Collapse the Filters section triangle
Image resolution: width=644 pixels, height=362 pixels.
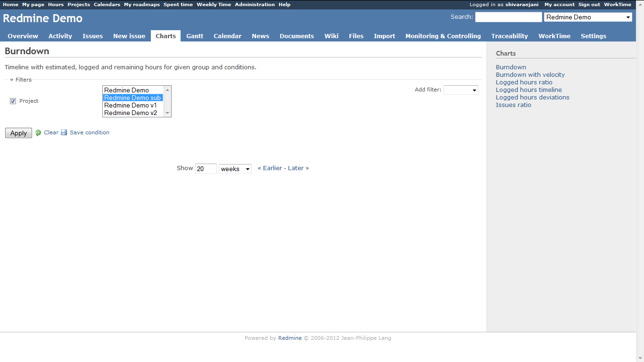(12, 80)
